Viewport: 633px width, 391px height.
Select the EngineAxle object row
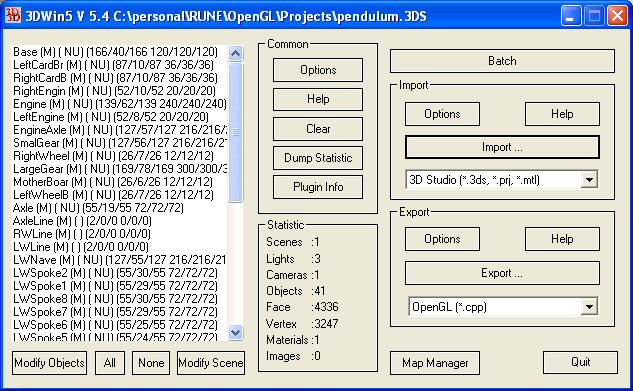point(119,130)
